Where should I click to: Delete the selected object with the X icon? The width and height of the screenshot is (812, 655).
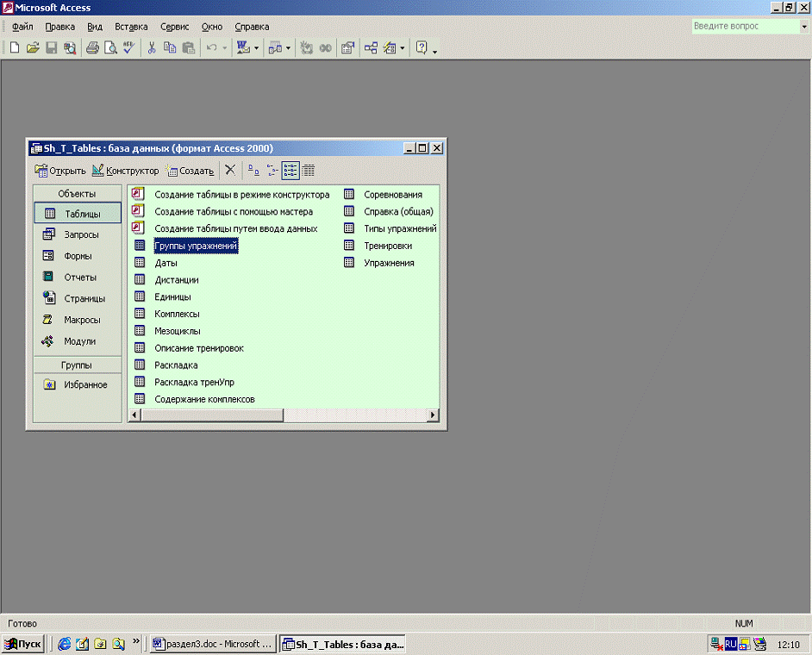click(x=230, y=170)
